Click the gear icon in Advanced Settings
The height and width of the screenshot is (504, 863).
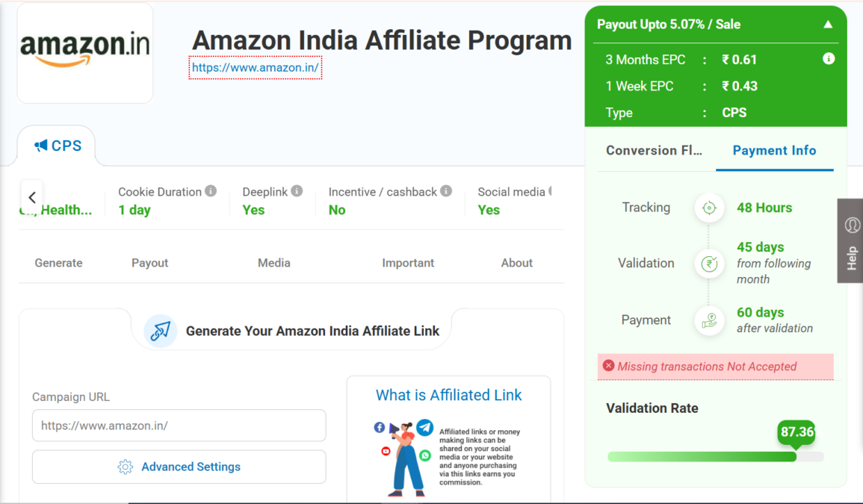[126, 467]
